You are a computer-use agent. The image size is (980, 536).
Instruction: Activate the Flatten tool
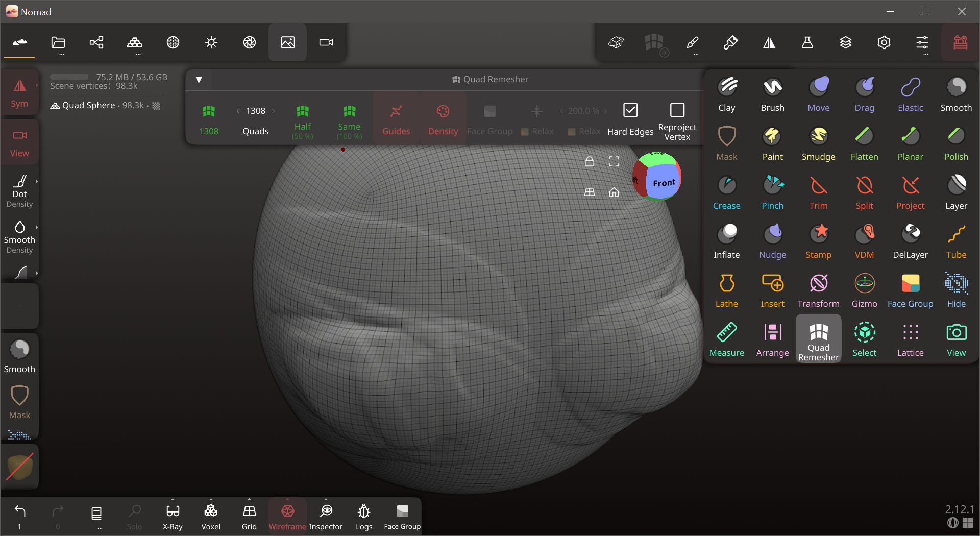865,143
